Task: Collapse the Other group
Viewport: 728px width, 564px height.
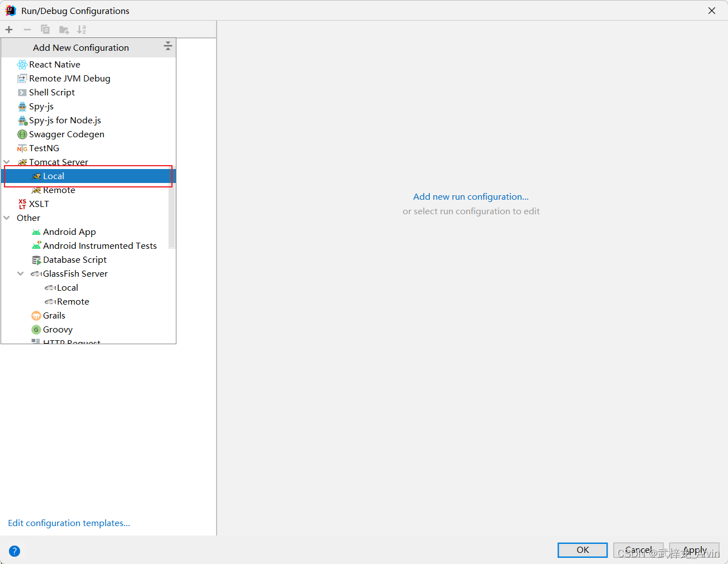Action: [7, 218]
